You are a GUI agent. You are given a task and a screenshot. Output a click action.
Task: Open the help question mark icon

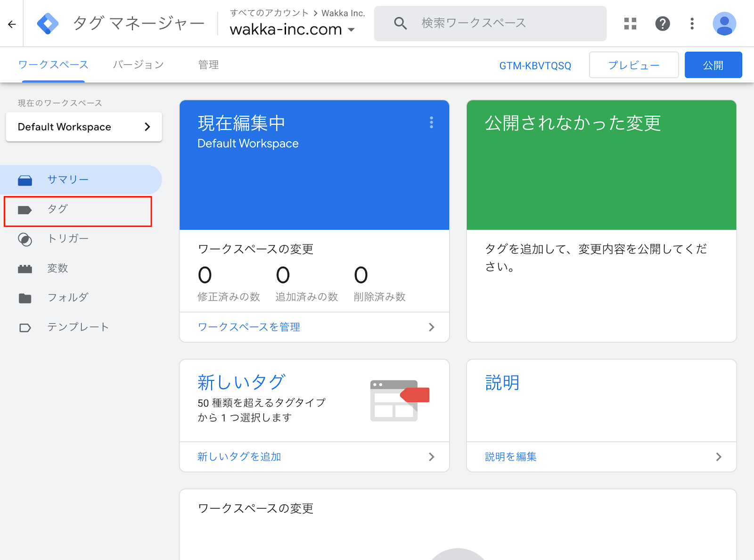click(663, 24)
